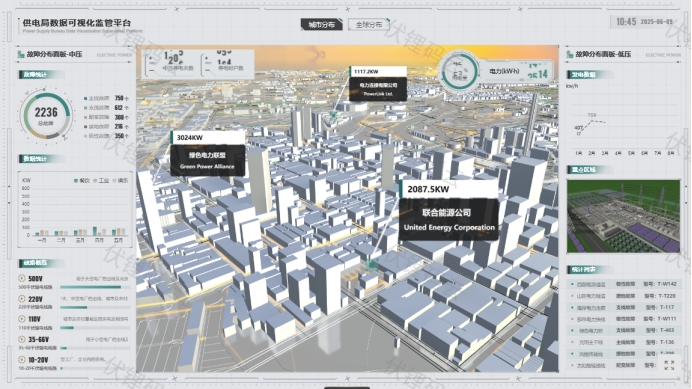This screenshot has width=692, height=389.
Task: Toggle the legend entry showing 350
Action: point(106,136)
